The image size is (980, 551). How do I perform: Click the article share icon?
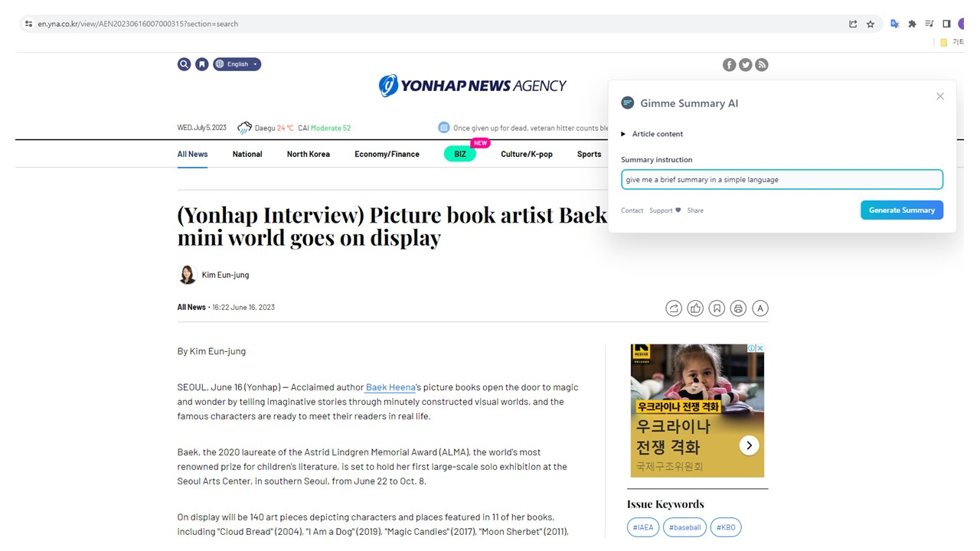(x=674, y=308)
